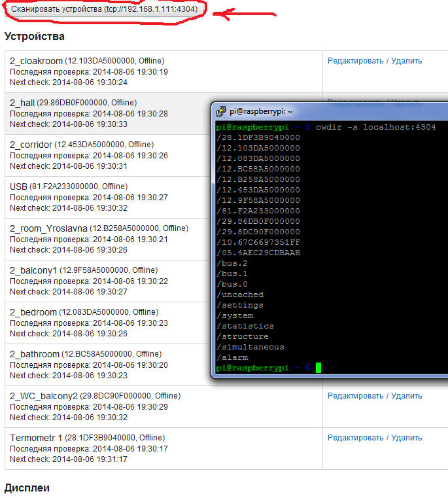448x498 pixels.
Task: Select the 2_bedroom device name
Action: 33,312
